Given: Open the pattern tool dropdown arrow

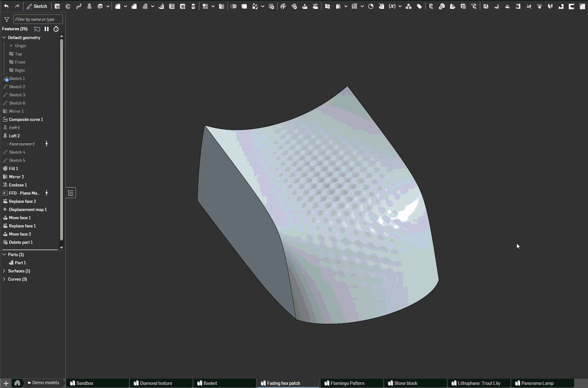Looking at the screenshot, I should (213, 6).
